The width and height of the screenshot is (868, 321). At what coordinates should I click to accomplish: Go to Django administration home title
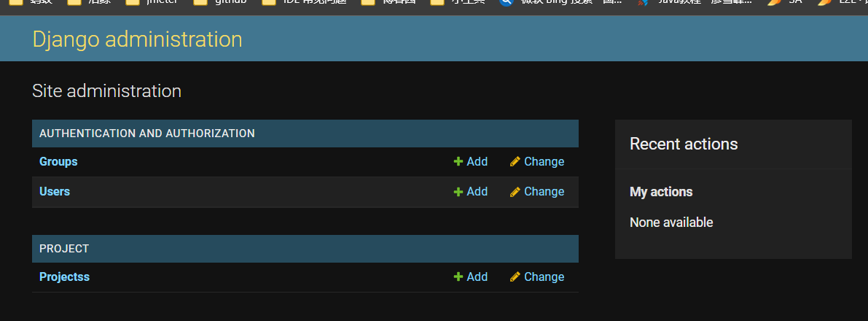pyautogui.click(x=137, y=39)
